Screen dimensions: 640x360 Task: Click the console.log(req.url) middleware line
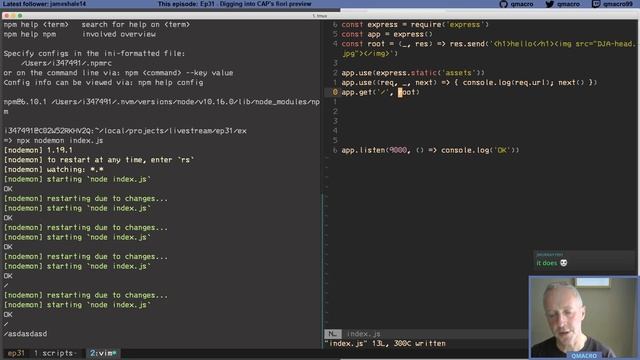469,82
